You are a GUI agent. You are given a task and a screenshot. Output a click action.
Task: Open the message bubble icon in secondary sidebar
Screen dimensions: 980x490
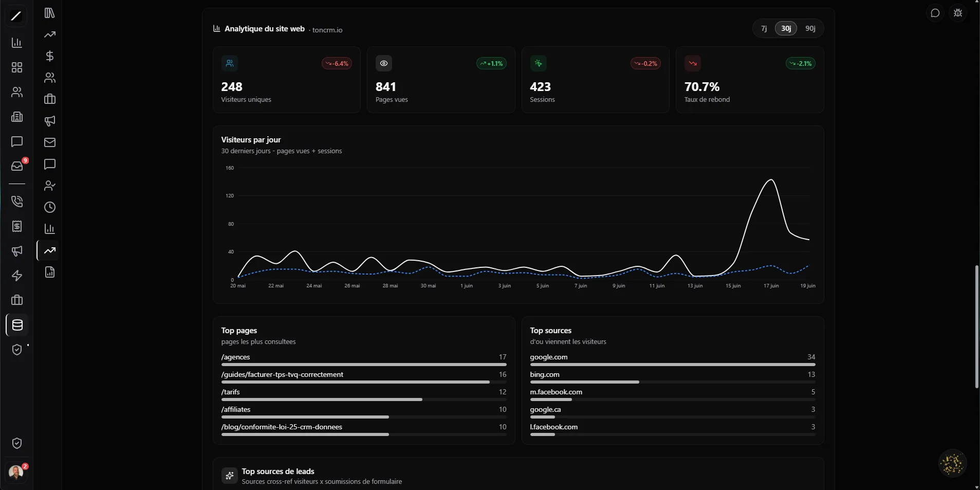(50, 164)
